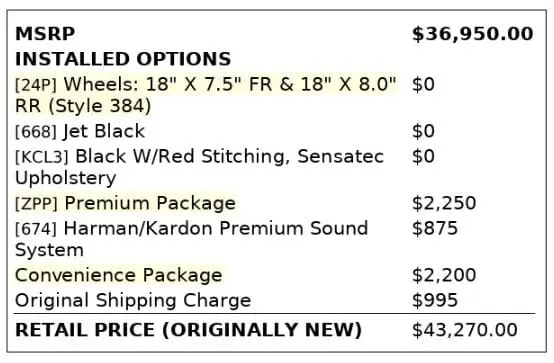Click the $43,270.00 retail price total
The image size is (554, 363).
465,330
